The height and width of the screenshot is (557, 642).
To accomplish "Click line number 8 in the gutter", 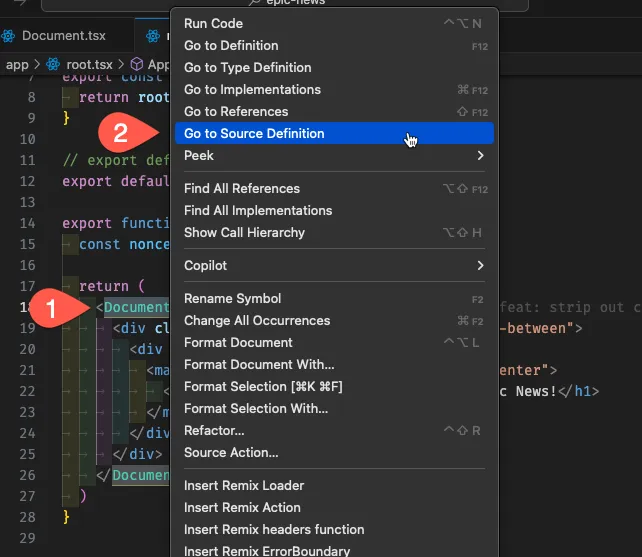I will pyautogui.click(x=31, y=97).
